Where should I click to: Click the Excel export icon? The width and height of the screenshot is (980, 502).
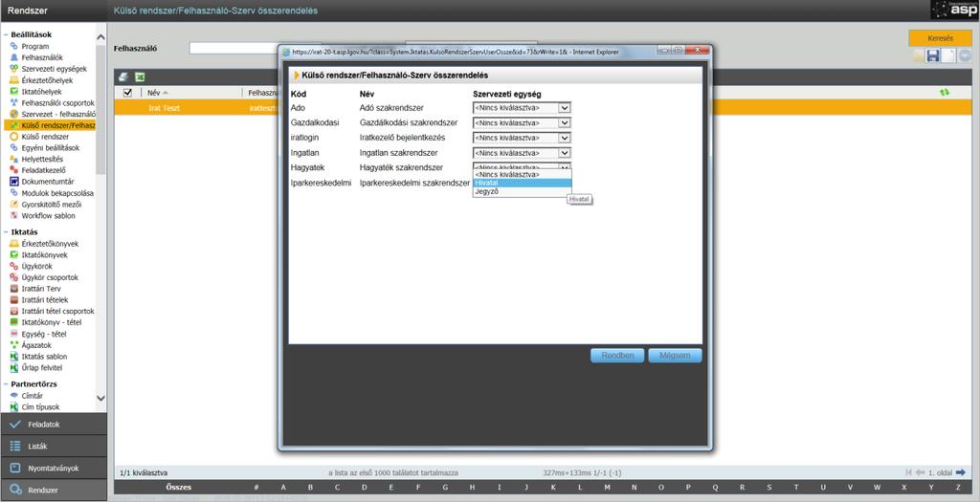tap(140, 76)
